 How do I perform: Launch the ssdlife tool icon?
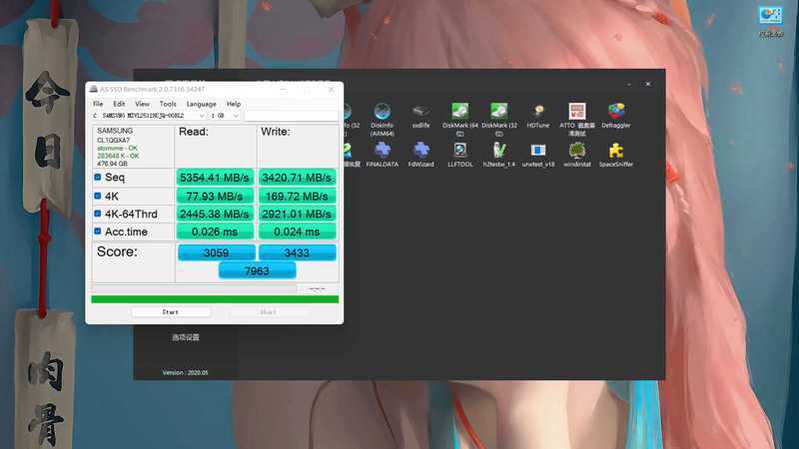point(421,111)
